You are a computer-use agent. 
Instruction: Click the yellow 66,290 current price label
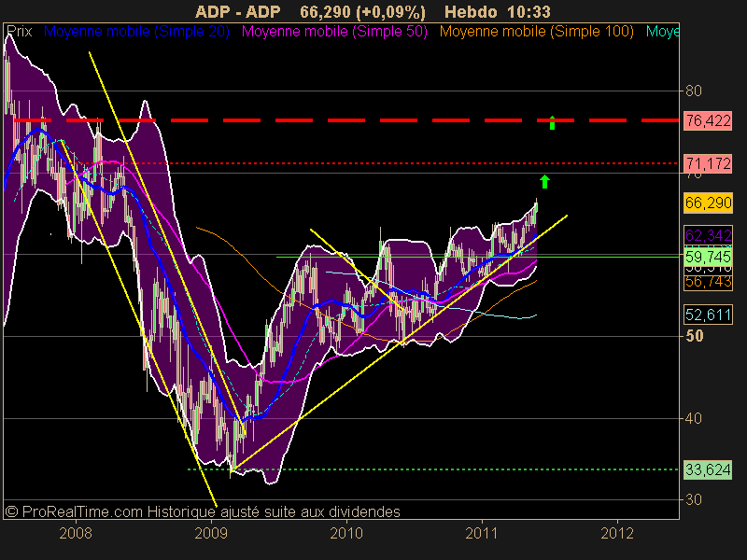coord(708,203)
